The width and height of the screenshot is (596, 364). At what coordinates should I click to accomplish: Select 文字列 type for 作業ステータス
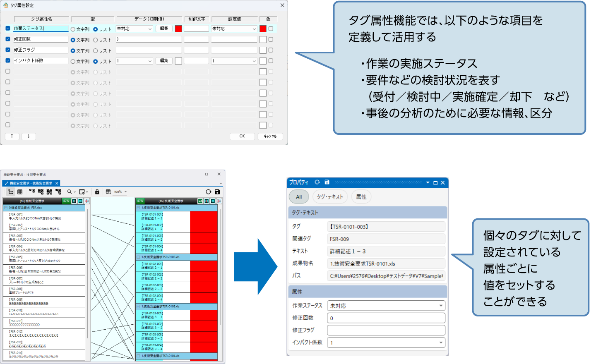[73, 29]
